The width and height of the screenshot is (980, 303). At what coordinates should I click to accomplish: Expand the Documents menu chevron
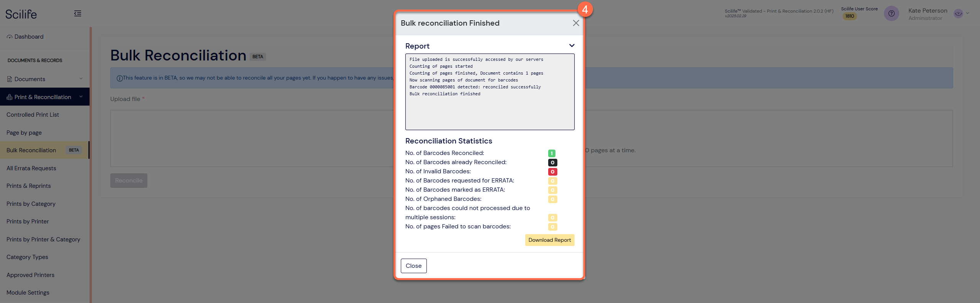pos(81,79)
